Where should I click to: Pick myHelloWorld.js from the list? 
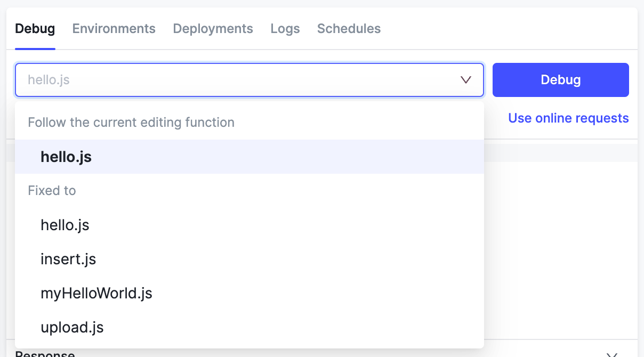pyautogui.click(x=249, y=293)
